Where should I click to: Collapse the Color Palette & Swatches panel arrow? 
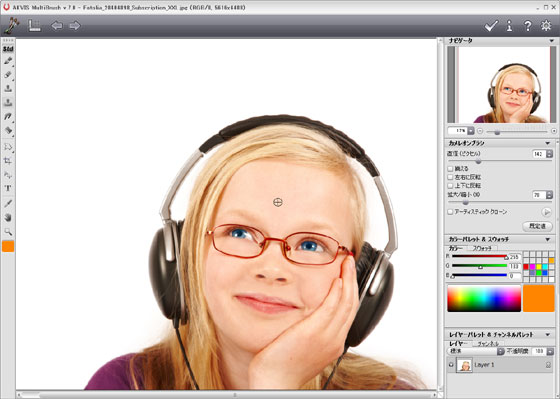pyautogui.click(x=548, y=239)
